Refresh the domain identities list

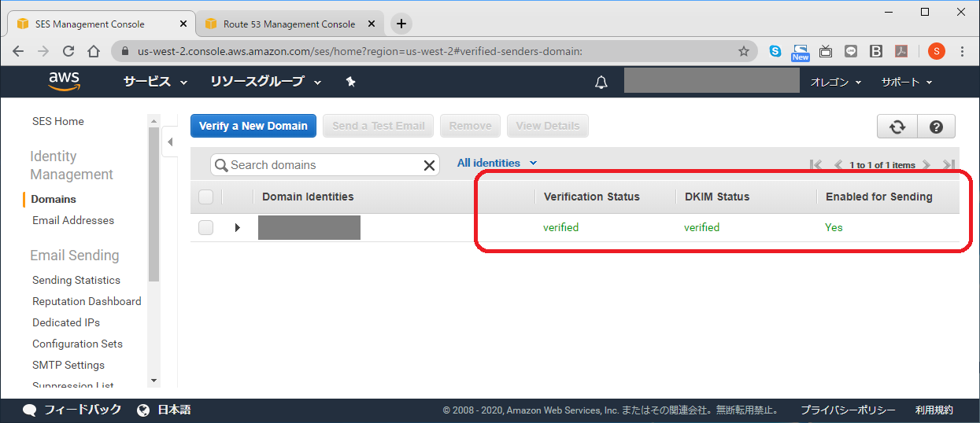897,127
